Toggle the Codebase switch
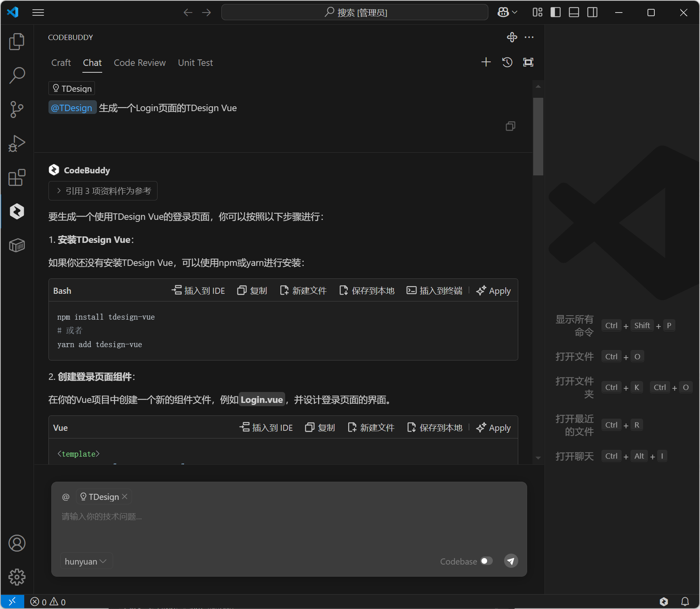700x609 pixels. (486, 561)
